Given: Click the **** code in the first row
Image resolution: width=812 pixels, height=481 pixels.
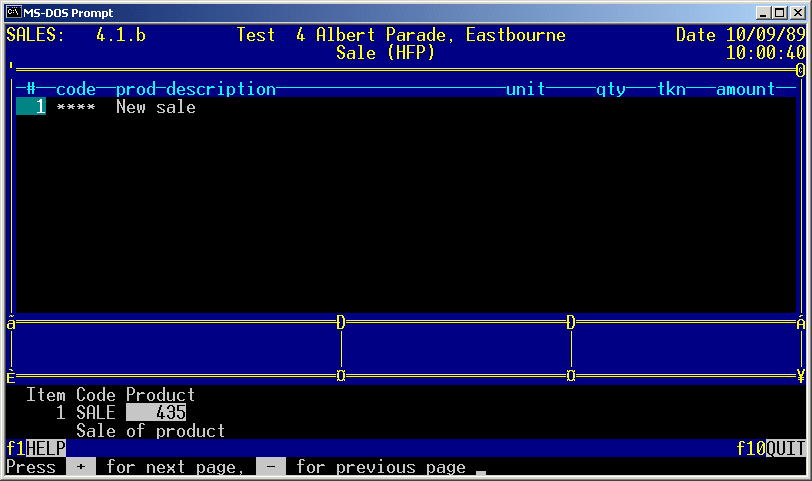Looking at the screenshot, I should click(75, 107).
